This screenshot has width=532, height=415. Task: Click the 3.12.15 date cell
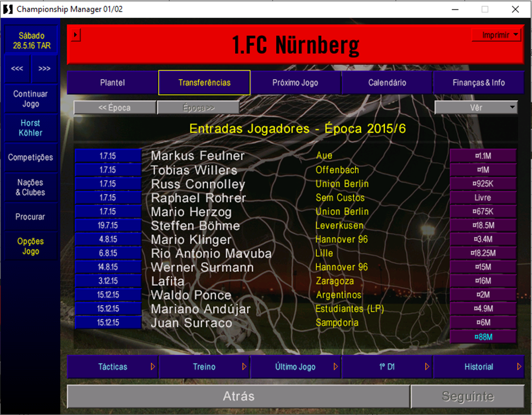pos(108,281)
